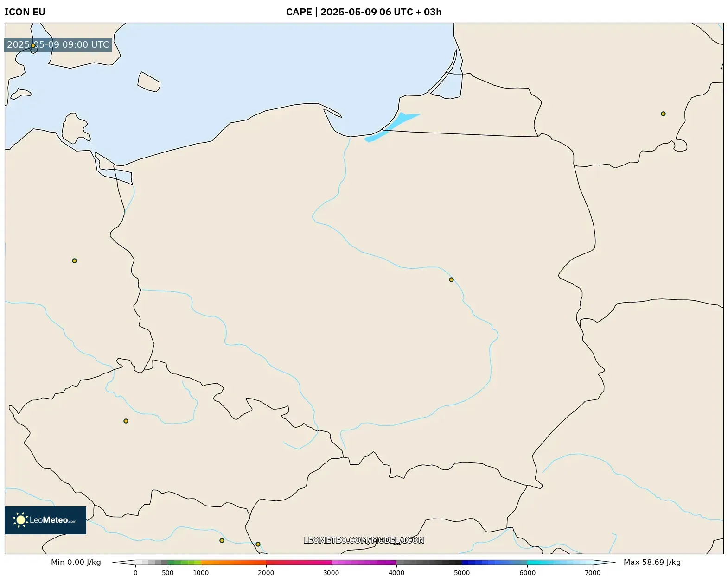Click the magenta colorbar segment between 3000 and 4000
The image size is (728, 576).
[x=364, y=563]
